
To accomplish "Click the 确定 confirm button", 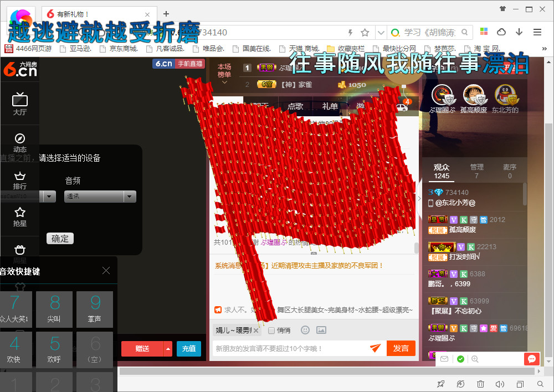I will click(60, 239).
